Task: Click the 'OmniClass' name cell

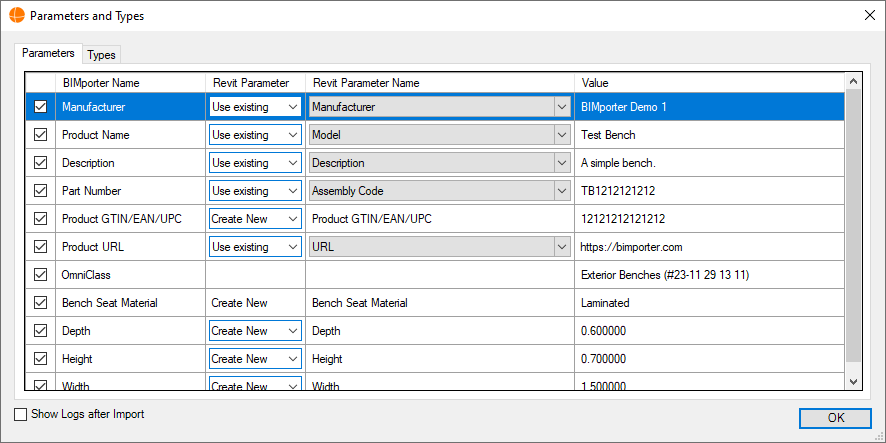Action: point(131,275)
